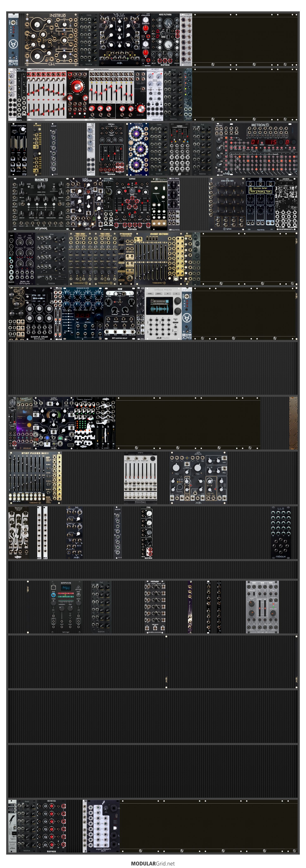Screen dimensions: 306x868
Task: Open the Stereo Matrix Mixer module
Action: click(227, 204)
